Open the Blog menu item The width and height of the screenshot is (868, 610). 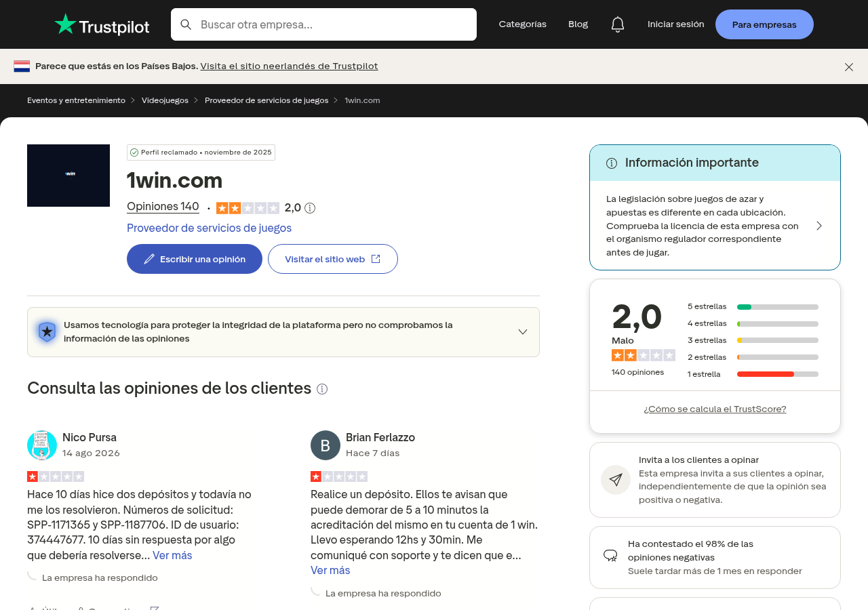coord(578,24)
